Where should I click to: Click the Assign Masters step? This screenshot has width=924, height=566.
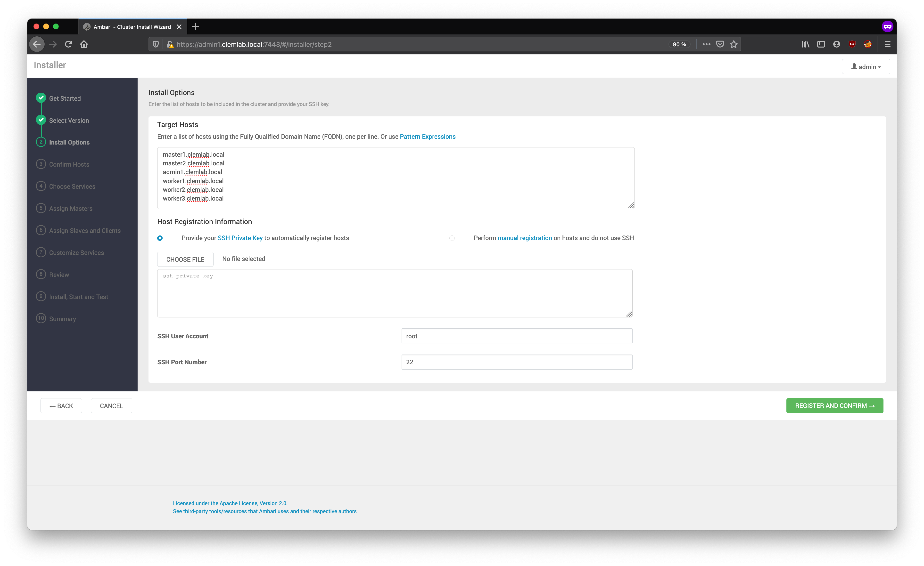[71, 208]
